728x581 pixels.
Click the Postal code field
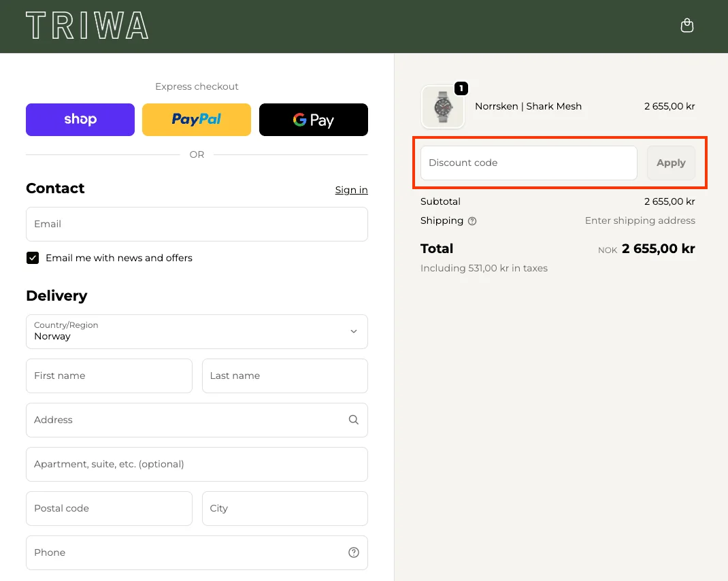(109, 509)
